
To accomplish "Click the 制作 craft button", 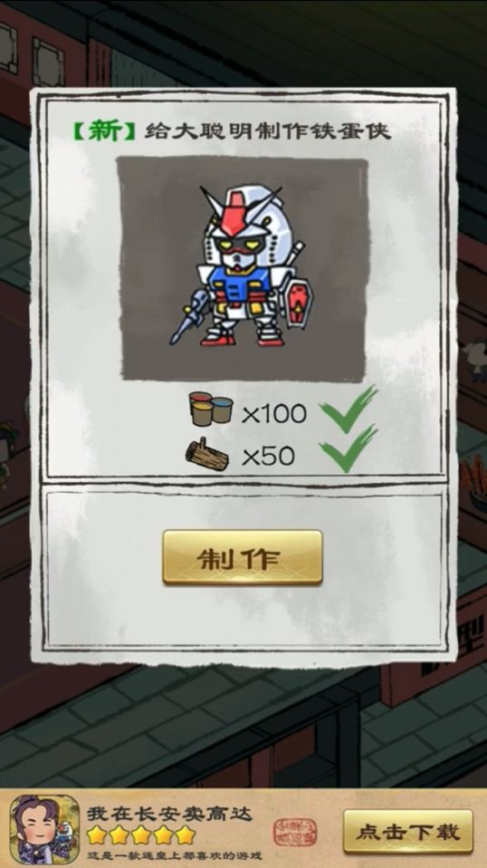I will coord(242,558).
